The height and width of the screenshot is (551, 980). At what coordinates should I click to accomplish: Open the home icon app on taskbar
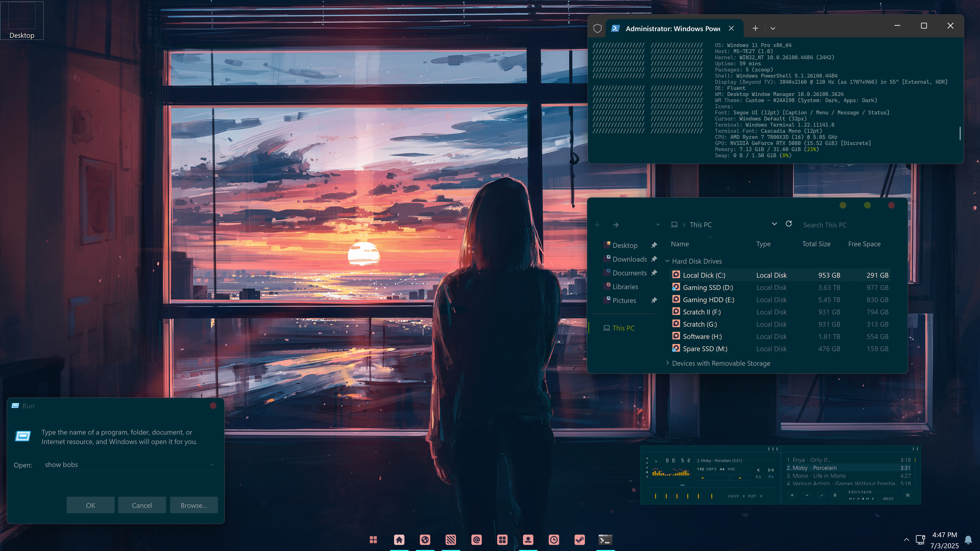click(399, 540)
